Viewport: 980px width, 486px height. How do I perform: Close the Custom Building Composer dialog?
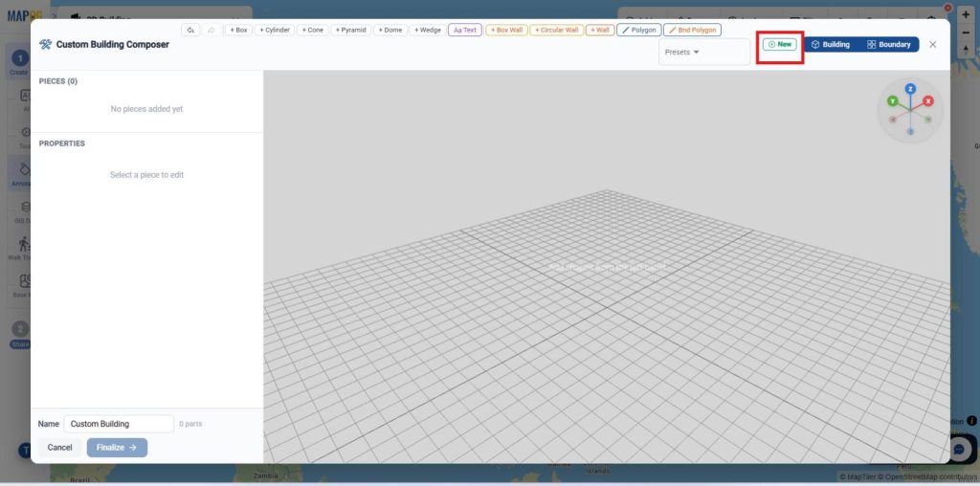(x=932, y=44)
